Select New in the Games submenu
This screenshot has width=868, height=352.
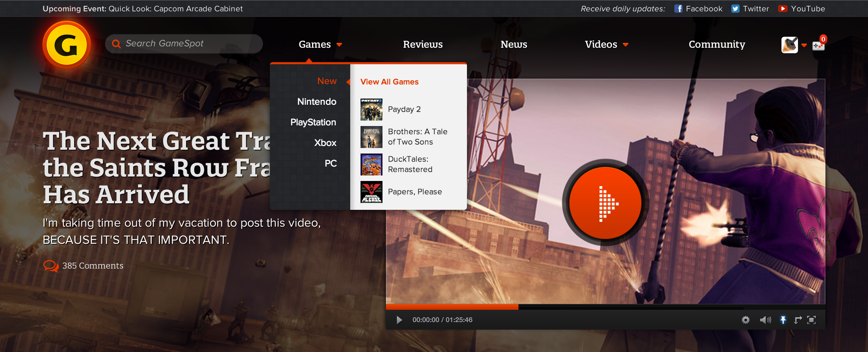click(x=327, y=81)
